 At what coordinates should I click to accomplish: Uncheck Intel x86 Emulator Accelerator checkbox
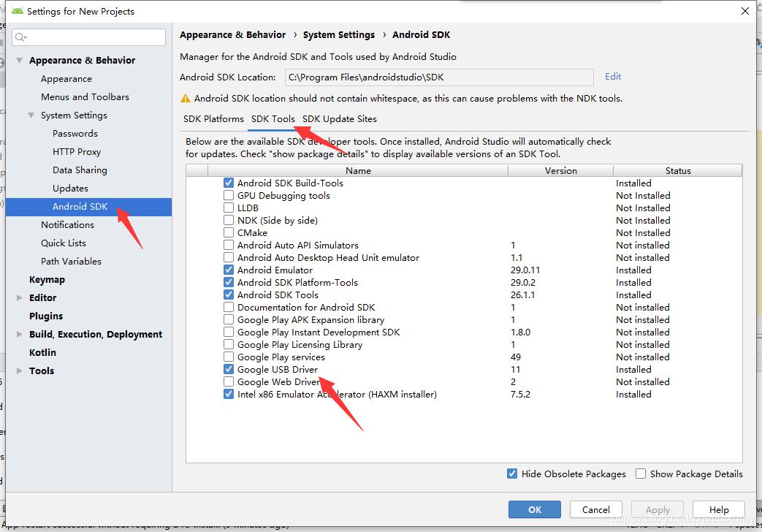[229, 394]
